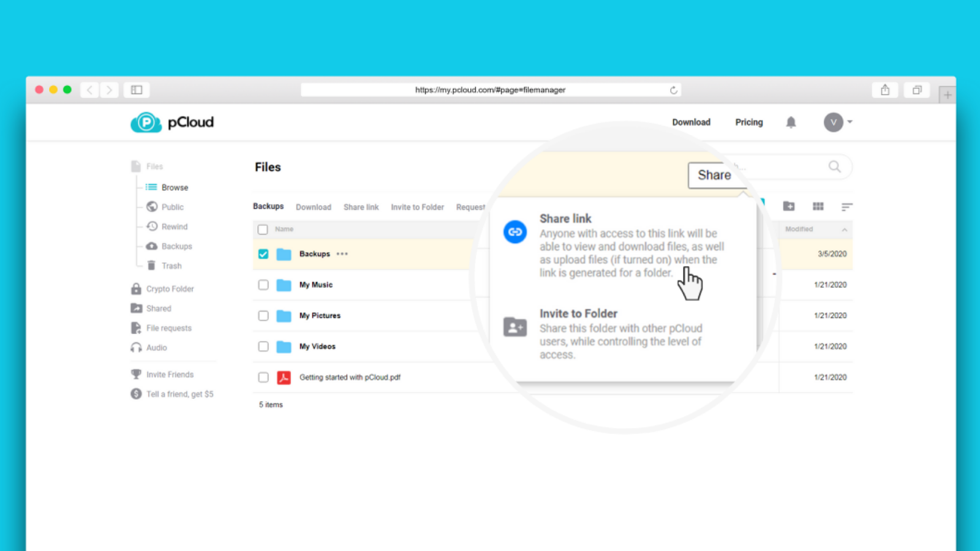The height and width of the screenshot is (551, 980).
Task: Open Trash in sidebar
Action: click(x=164, y=266)
